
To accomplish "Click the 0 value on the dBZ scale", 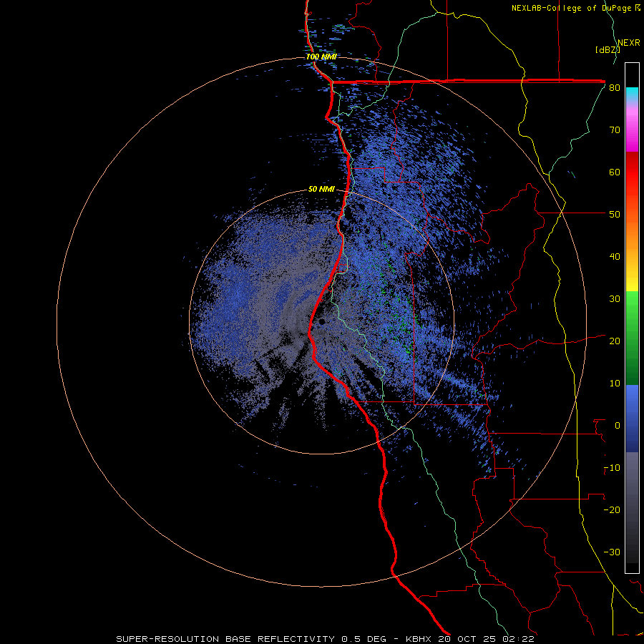I will (x=618, y=426).
